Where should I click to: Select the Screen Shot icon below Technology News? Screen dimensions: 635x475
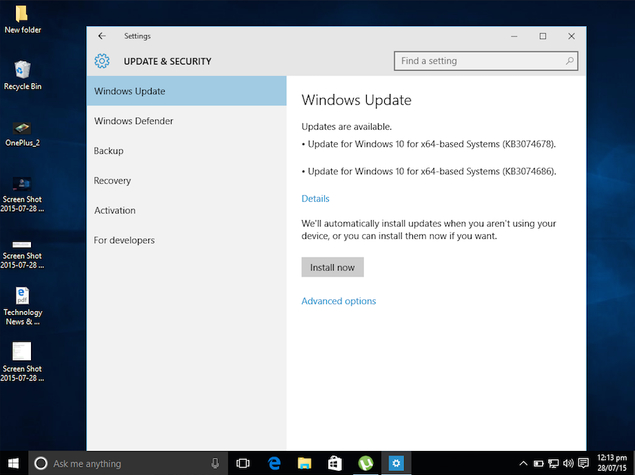pos(22,362)
